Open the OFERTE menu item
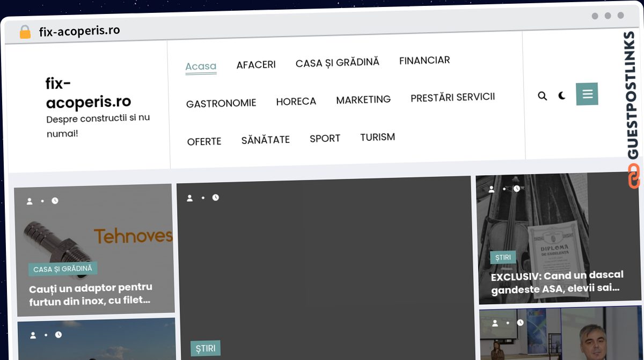The height and width of the screenshot is (360, 644). pyautogui.click(x=204, y=142)
